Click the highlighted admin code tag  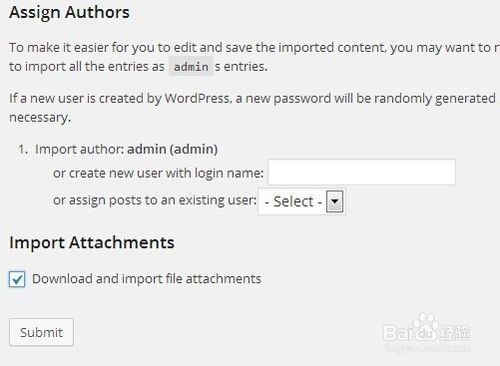coord(191,67)
